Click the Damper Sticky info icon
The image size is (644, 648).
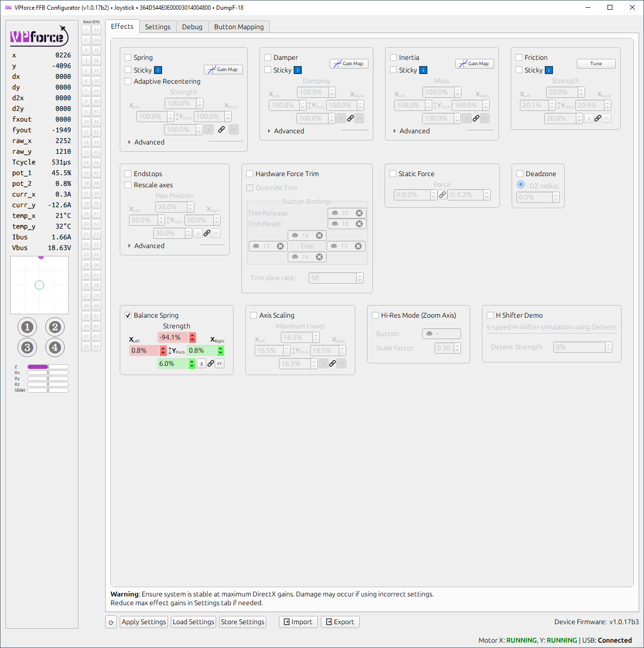coord(298,70)
